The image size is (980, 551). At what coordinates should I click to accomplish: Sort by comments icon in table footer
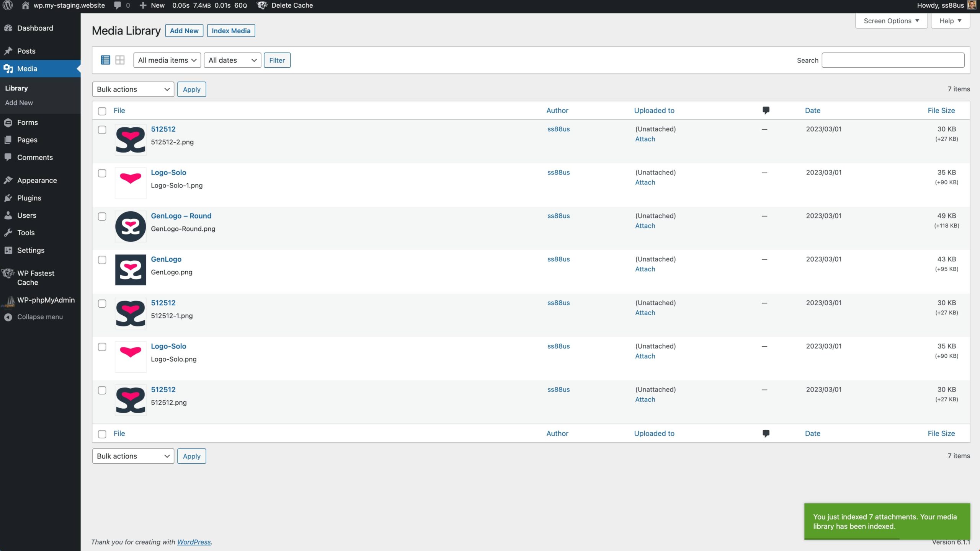[x=766, y=434]
